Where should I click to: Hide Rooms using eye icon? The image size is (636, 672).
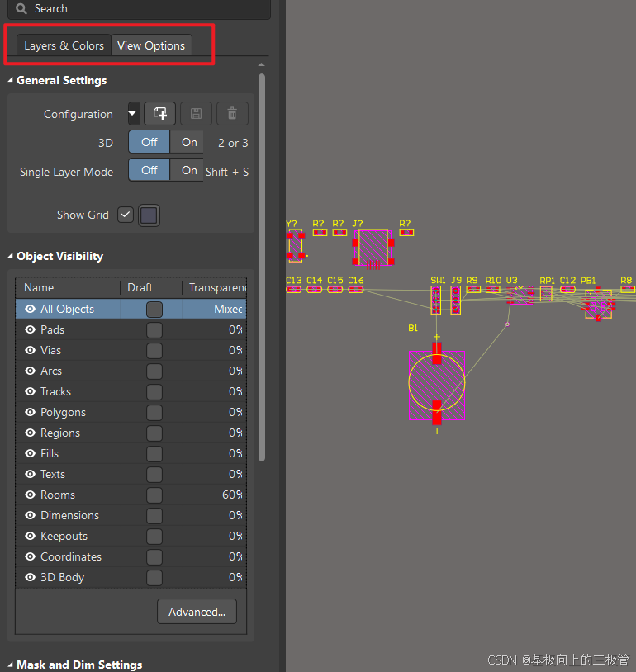(x=30, y=495)
